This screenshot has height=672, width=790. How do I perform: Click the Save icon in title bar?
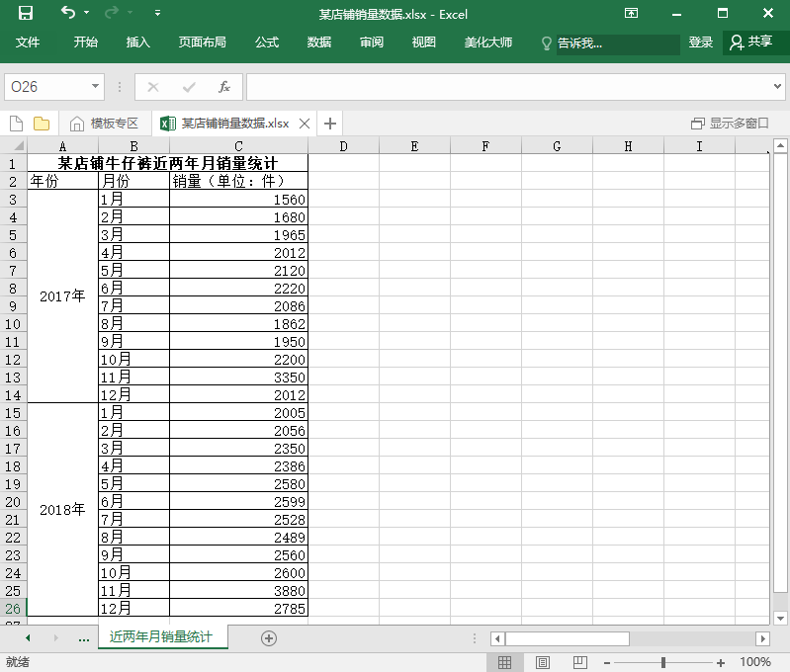click(26, 14)
